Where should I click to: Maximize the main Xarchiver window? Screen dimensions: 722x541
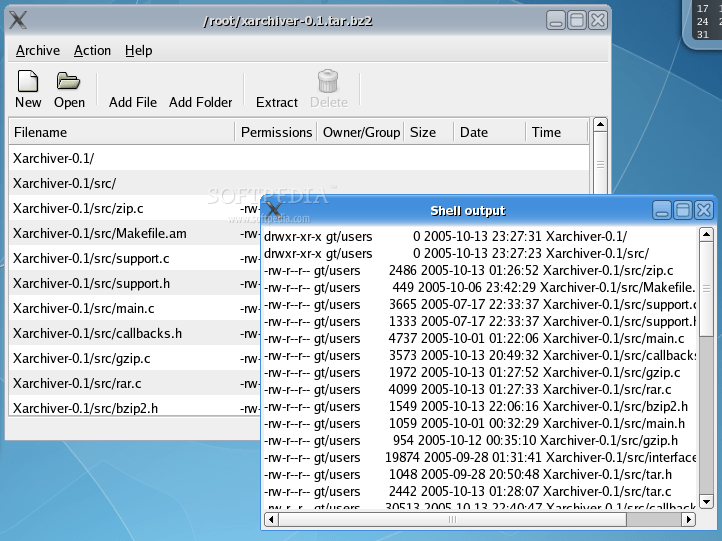(576, 20)
